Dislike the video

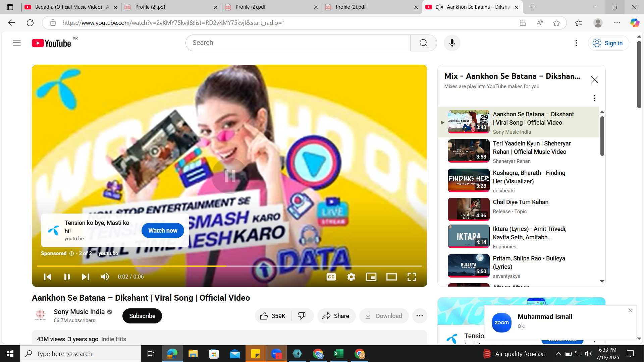[302, 316]
